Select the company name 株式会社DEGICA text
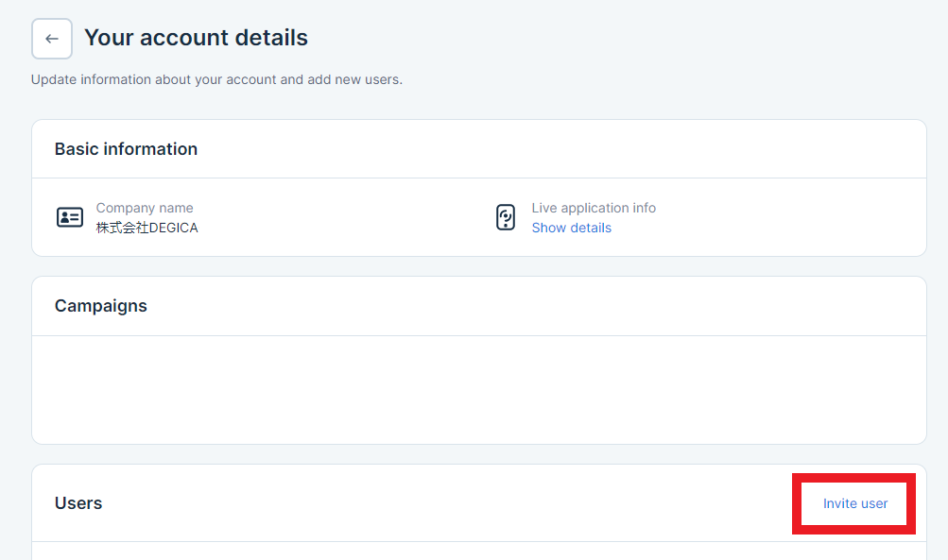This screenshot has height=560, width=948. (147, 228)
